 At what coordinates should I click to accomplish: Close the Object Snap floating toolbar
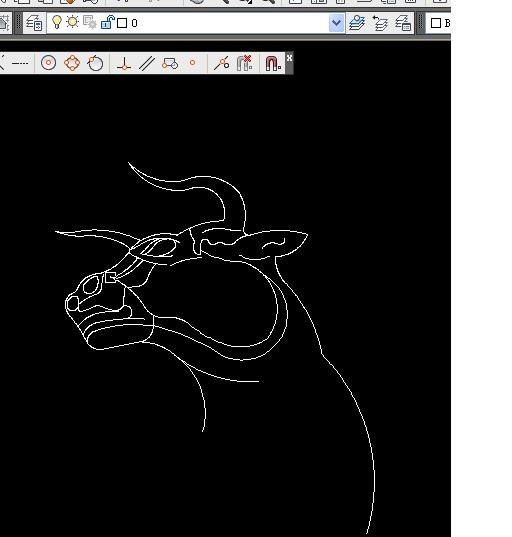[289, 58]
